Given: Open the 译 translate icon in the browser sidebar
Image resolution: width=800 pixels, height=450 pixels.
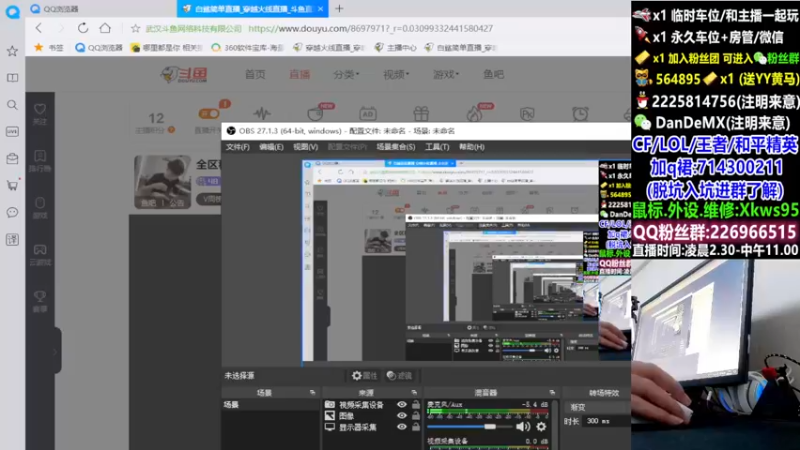Looking at the screenshot, I should click(12, 239).
